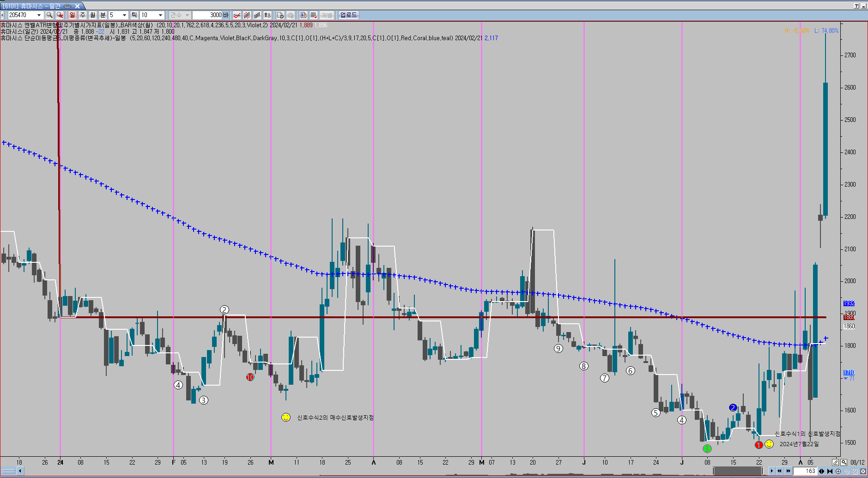Toggle the weekly (주) period button
This screenshot has width=868, height=478.
[x=83, y=15]
